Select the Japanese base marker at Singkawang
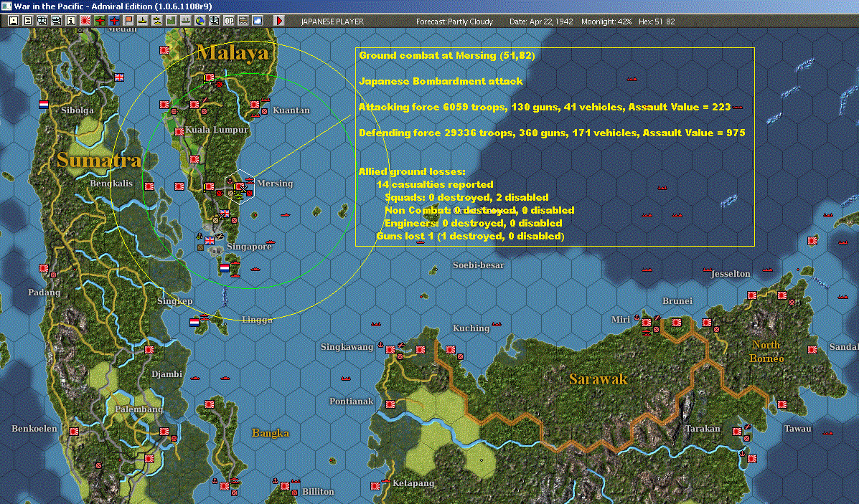This screenshot has height=504, width=859. (390, 350)
